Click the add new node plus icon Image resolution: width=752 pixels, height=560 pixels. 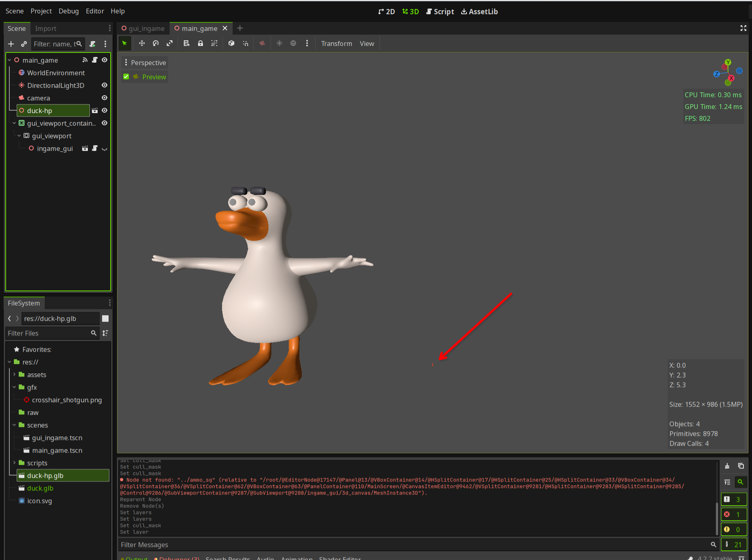pos(11,44)
